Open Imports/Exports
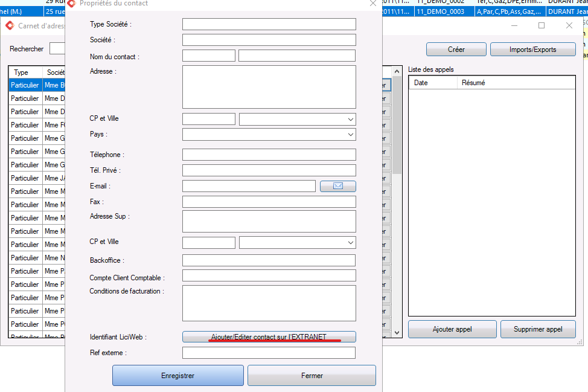 532,50
